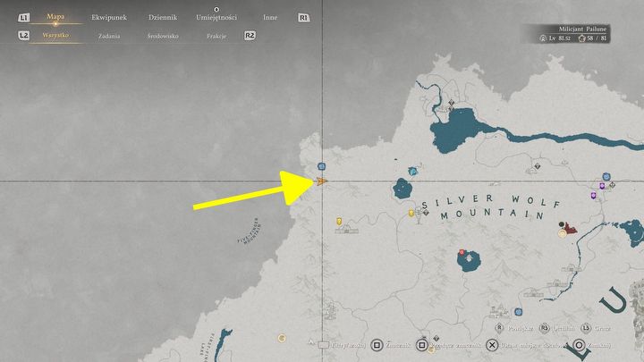Select the dark red camp icon on map

click(570, 230)
